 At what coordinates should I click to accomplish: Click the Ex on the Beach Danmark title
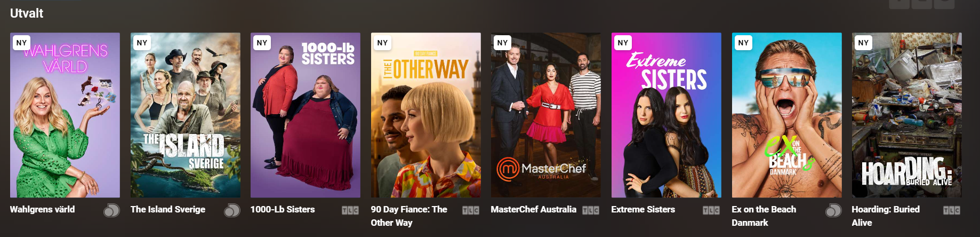pyautogui.click(x=764, y=216)
